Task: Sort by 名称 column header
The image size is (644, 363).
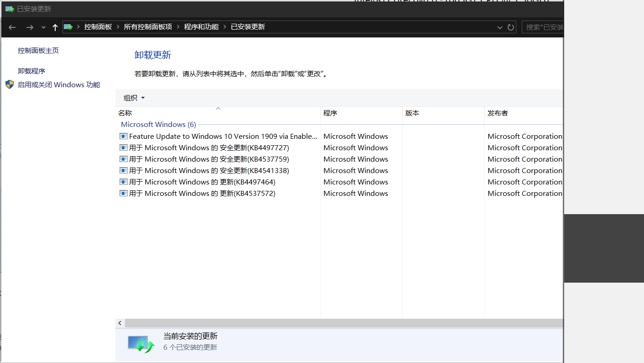Action: tap(218, 113)
